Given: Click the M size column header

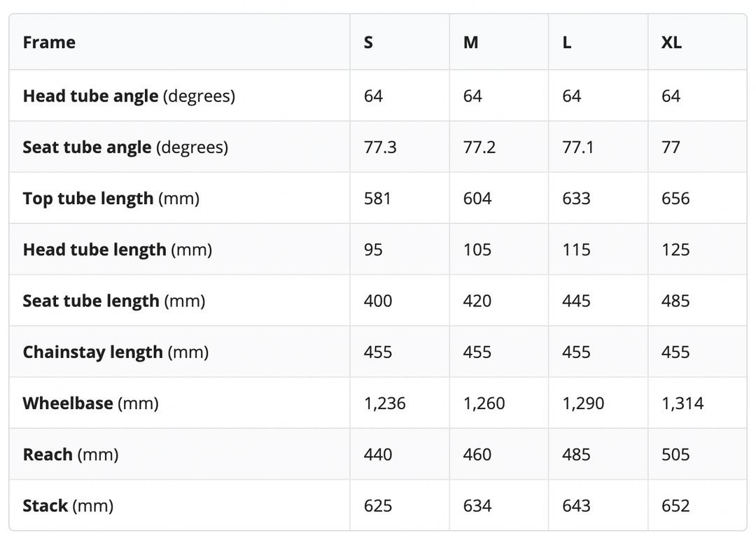Looking at the screenshot, I should [470, 43].
